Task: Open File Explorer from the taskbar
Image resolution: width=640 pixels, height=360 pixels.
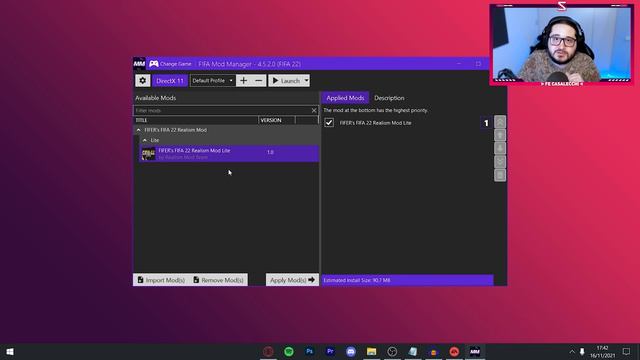Action: point(371,351)
